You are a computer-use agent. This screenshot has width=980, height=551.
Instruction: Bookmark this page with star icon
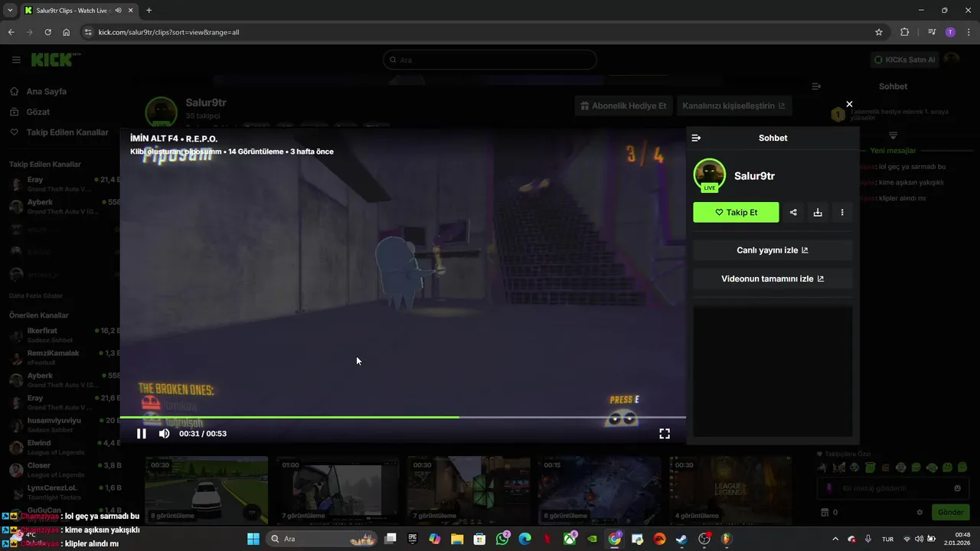(x=879, y=32)
